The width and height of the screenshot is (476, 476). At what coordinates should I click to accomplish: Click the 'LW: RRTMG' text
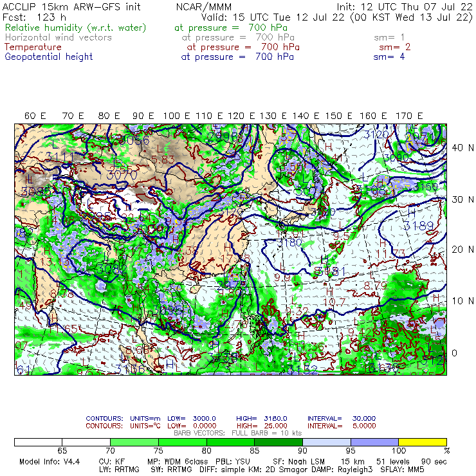pyautogui.click(x=119, y=470)
